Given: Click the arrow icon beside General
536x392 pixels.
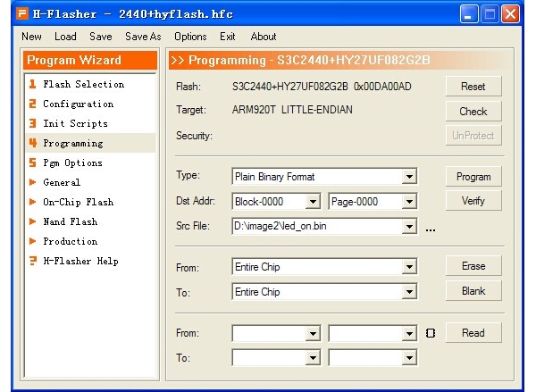Looking at the screenshot, I should 33,183.
